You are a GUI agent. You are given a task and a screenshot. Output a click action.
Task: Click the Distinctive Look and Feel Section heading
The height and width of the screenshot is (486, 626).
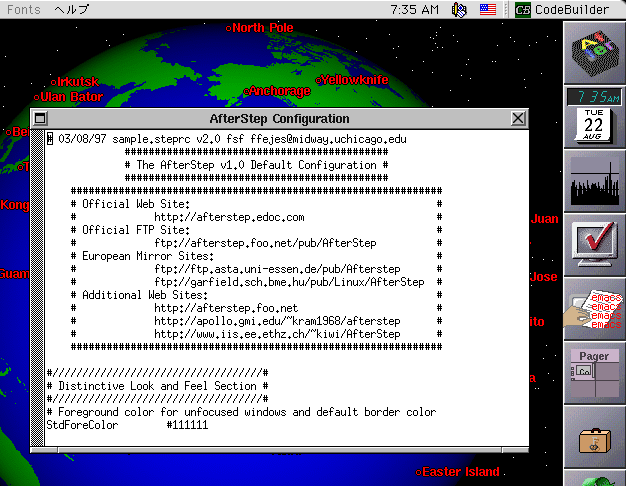tap(157, 386)
